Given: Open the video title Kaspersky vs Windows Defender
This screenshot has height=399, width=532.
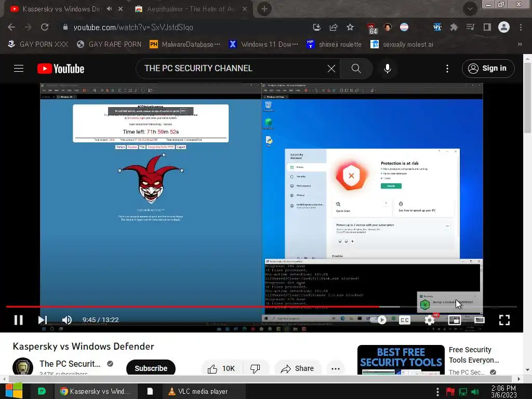Looking at the screenshot, I should tap(84, 346).
